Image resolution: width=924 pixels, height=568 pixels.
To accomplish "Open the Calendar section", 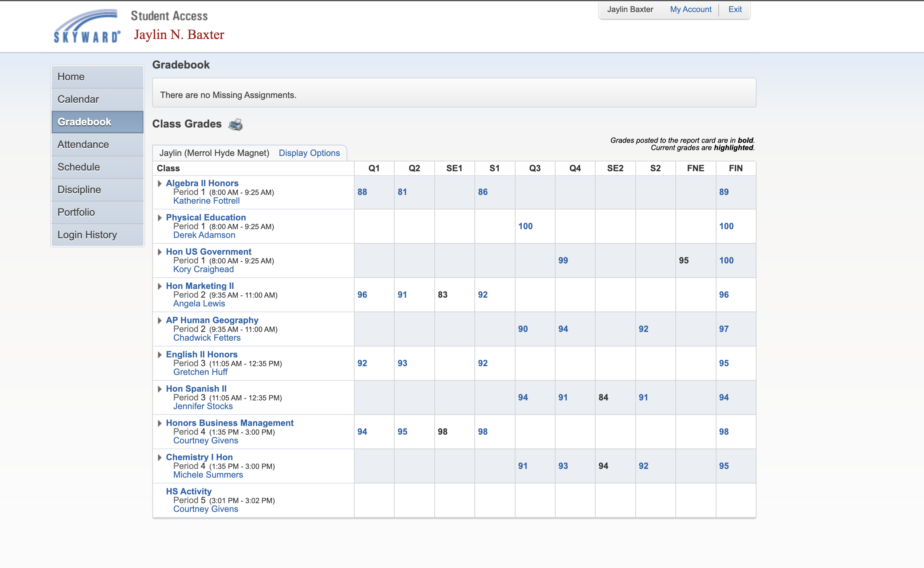I will 98,99.
